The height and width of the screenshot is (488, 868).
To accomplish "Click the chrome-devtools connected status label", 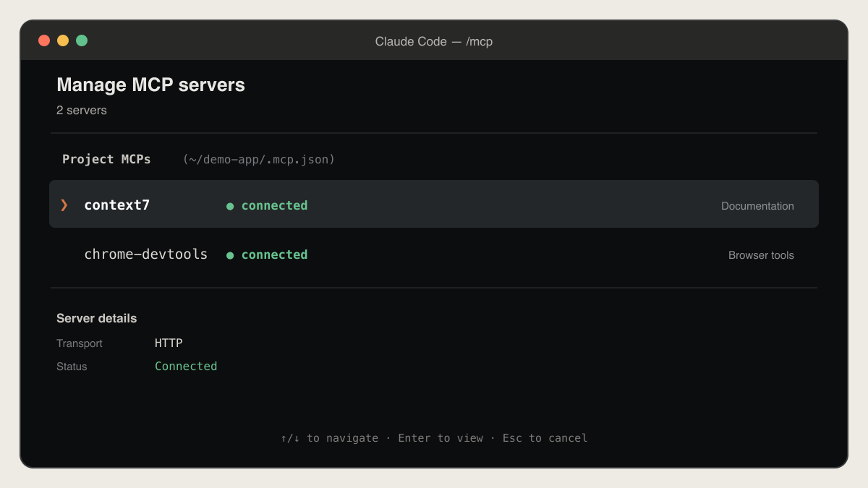I will pyautogui.click(x=274, y=254).
